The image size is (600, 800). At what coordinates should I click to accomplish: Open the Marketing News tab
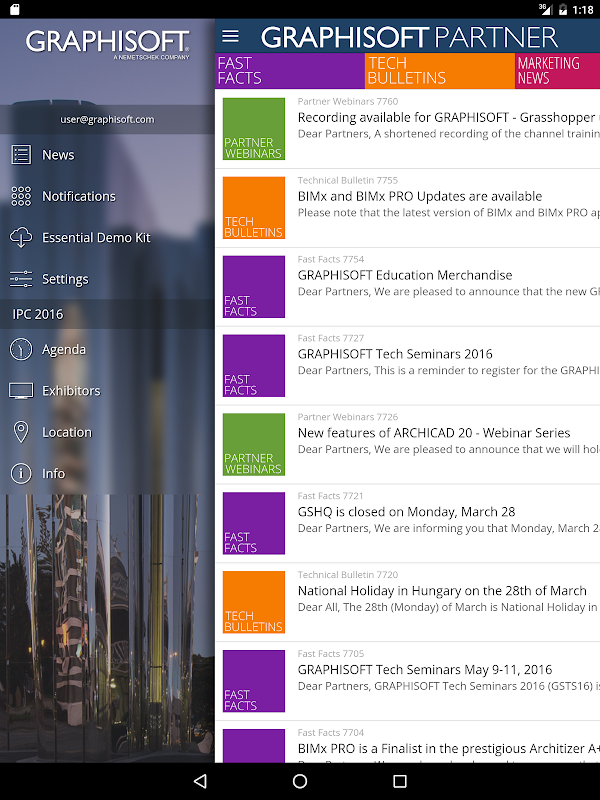pos(558,71)
